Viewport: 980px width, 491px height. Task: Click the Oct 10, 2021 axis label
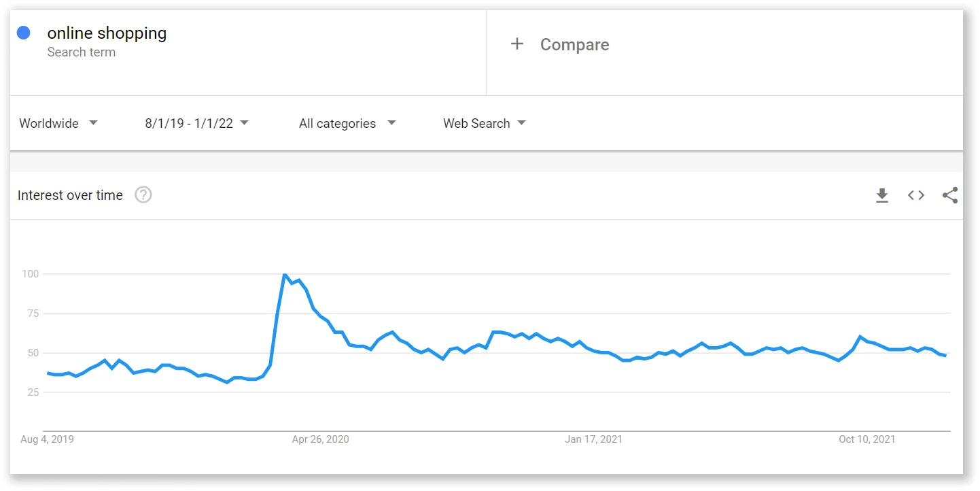(866, 439)
